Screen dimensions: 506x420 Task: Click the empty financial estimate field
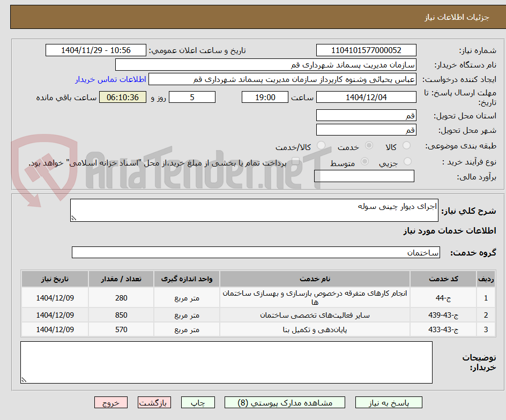364,176
